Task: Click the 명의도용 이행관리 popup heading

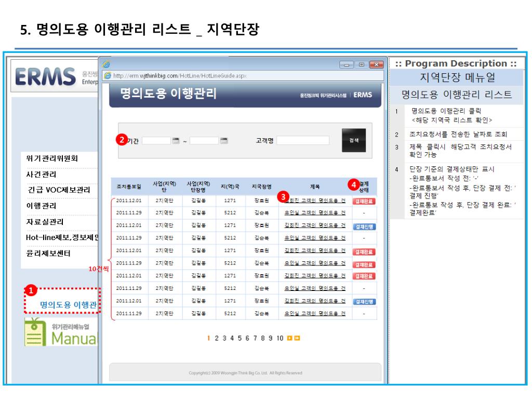Action: 168,94
